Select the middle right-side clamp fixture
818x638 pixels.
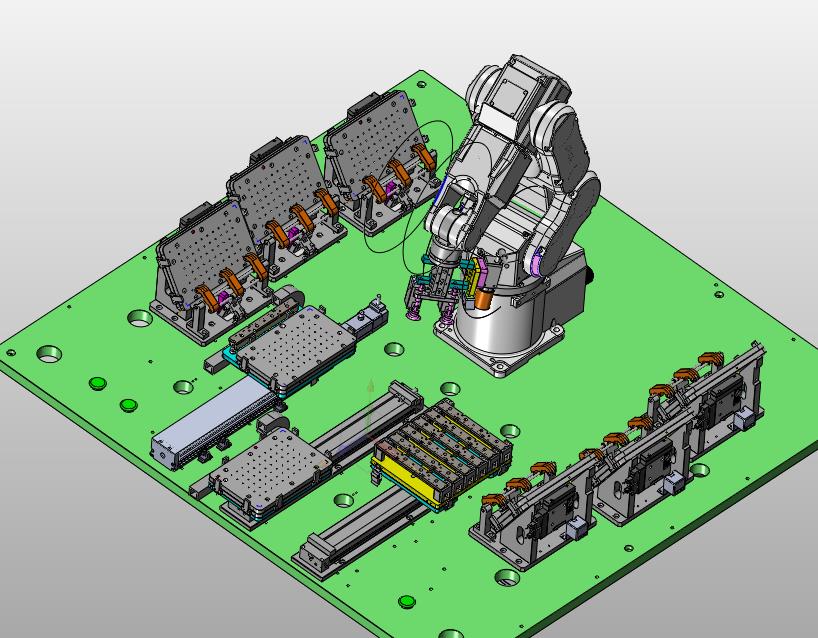coord(640,460)
